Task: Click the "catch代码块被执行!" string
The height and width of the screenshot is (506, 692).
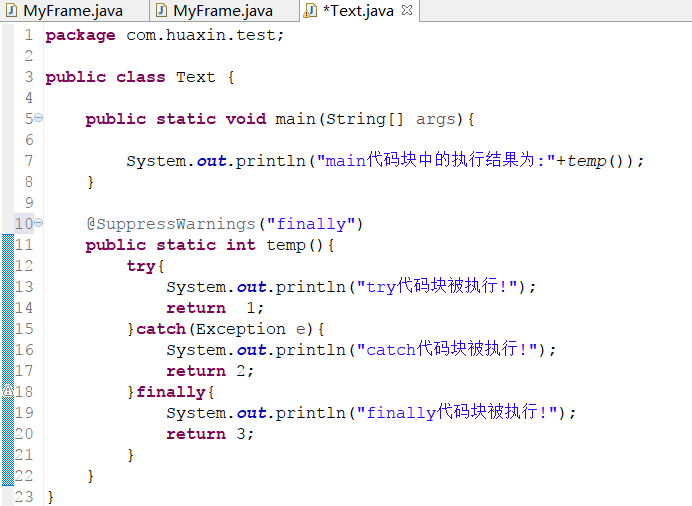Action: point(447,349)
